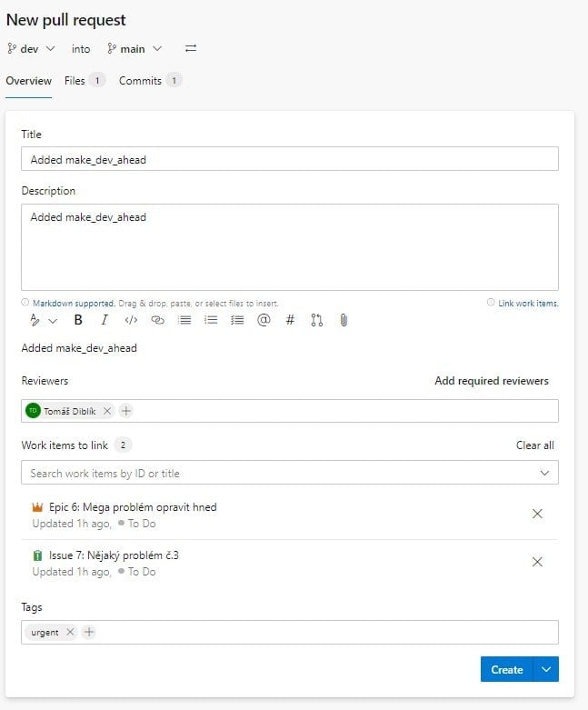Swap source and target branches
The width and height of the screenshot is (588, 710).
(191, 48)
